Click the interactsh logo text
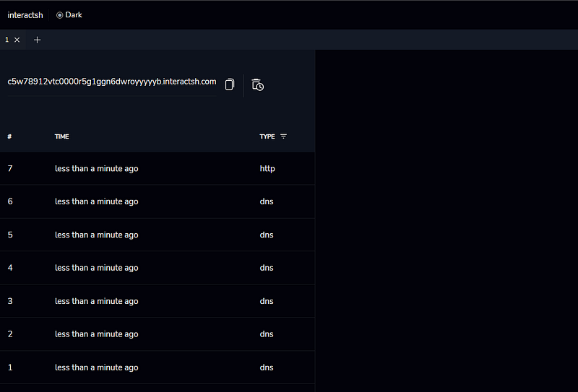The image size is (578, 392). pyautogui.click(x=25, y=15)
